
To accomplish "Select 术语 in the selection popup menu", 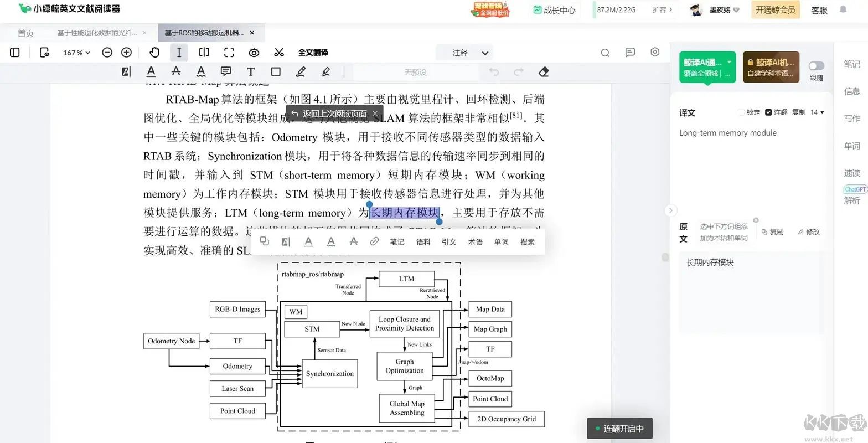I will [475, 242].
